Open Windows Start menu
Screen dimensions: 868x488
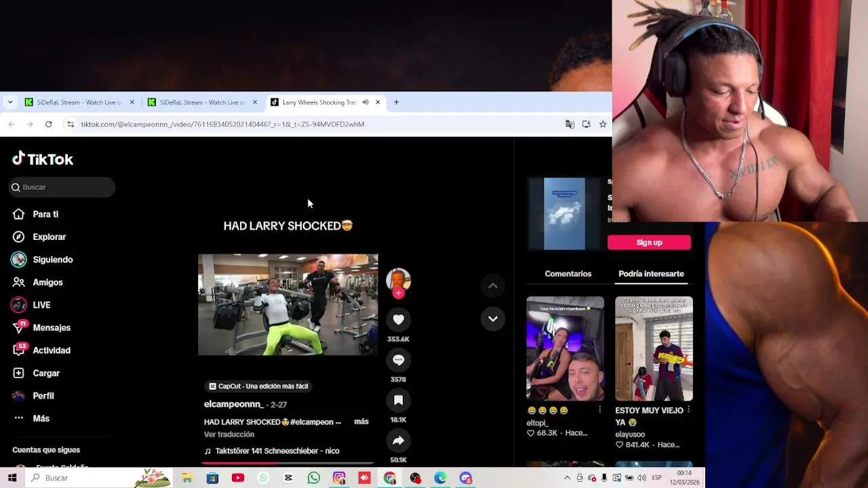click(x=12, y=478)
